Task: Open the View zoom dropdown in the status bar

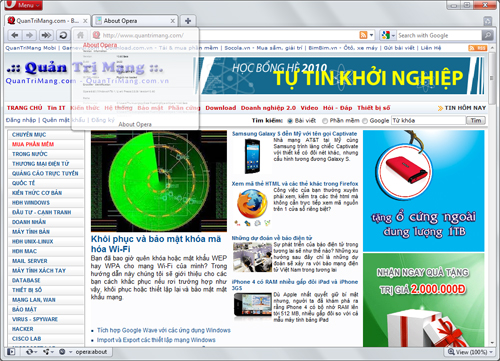Action: pos(491,352)
